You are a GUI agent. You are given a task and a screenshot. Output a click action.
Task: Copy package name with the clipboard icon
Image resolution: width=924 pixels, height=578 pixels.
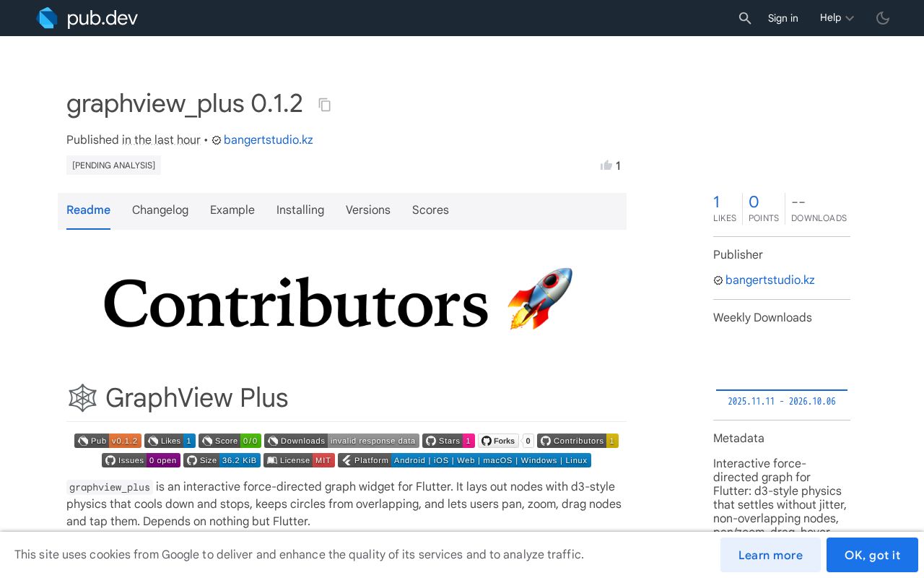(325, 105)
